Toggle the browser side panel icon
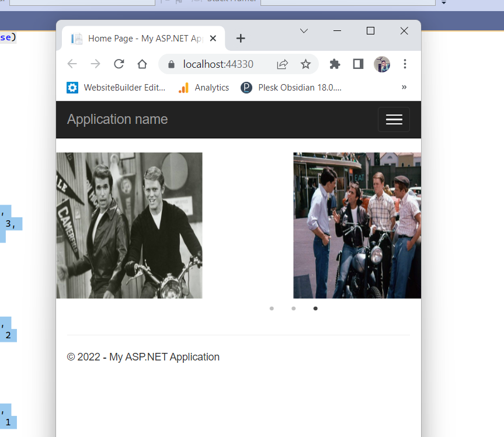The height and width of the screenshot is (437, 504). [358, 64]
